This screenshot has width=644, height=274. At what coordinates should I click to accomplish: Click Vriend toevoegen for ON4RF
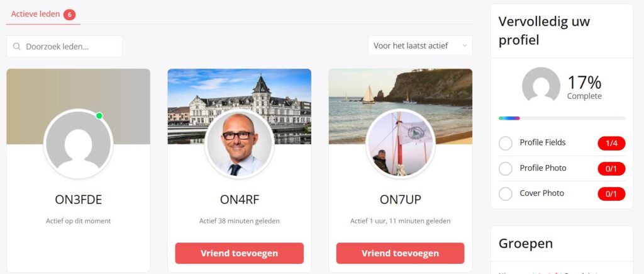240,253
